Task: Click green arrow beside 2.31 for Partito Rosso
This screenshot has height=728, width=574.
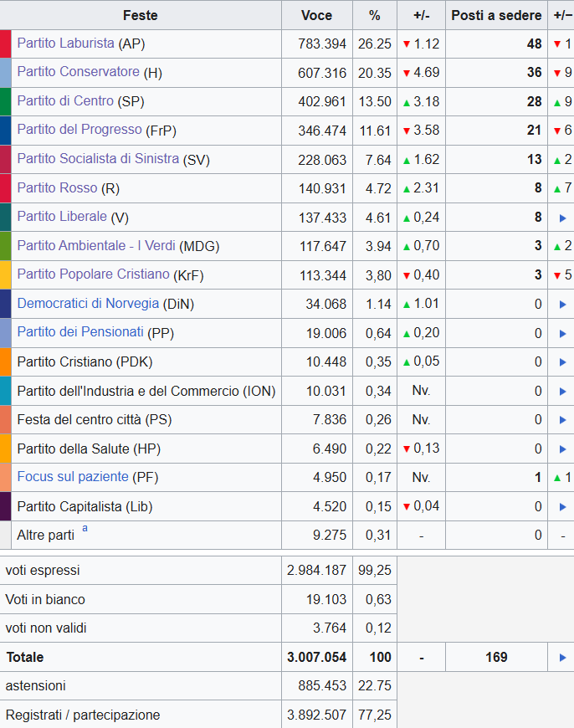Action: pos(407,189)
